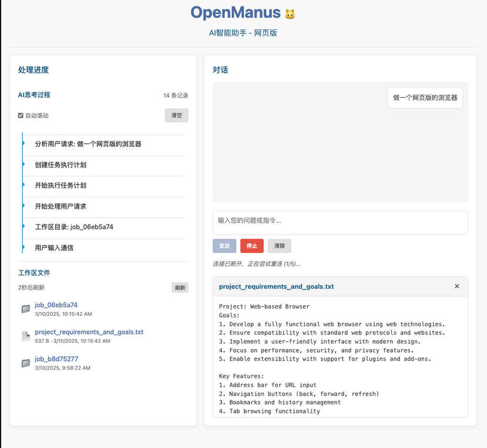Viewport: 487px width, 448px height.
Task: Click the line Develop a fully functional web browser
Action: click(x=332, y=324)
